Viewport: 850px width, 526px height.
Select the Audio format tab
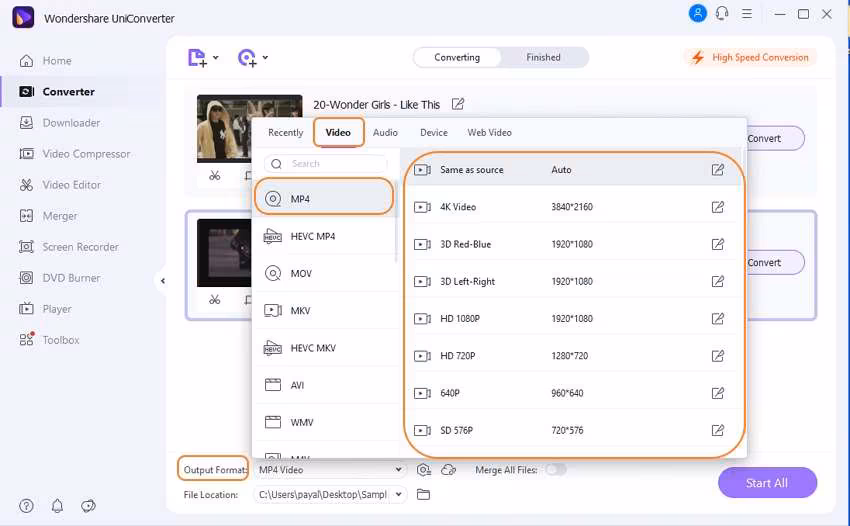[385, 133]
